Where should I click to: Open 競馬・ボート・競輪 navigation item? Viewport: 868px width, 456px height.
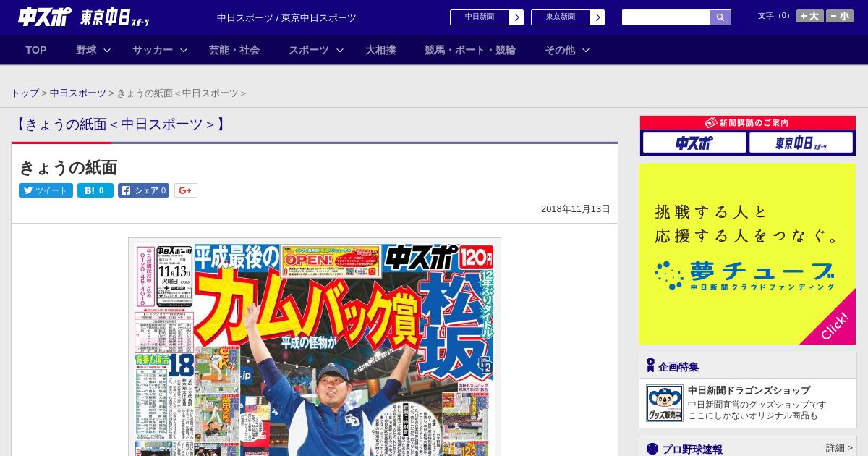pyautogui.click(x=470, y=50)
